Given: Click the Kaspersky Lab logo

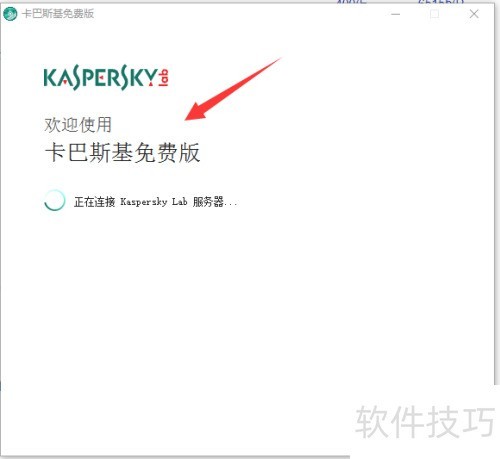Looking at the screenshot, I should tap(106, 78).
